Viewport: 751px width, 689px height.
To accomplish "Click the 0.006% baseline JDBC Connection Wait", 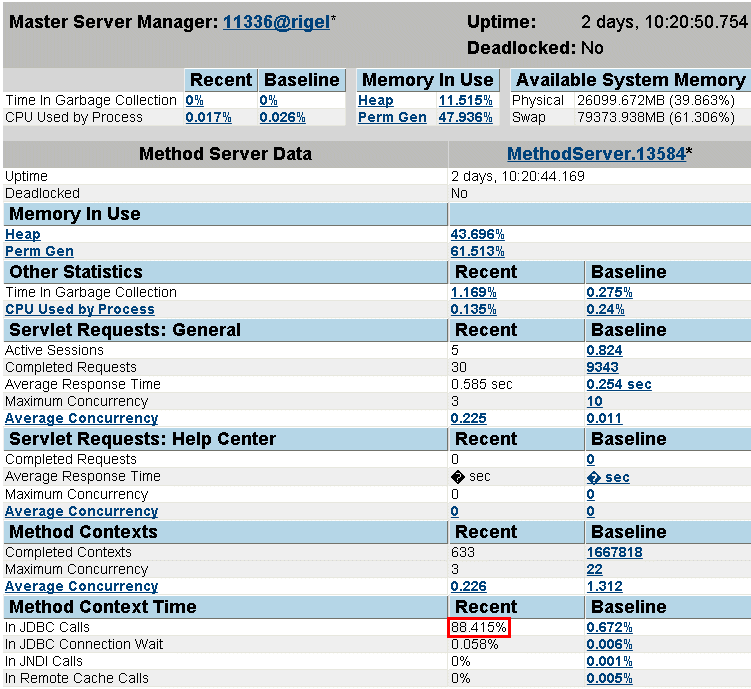I will (x=610, y=644).
